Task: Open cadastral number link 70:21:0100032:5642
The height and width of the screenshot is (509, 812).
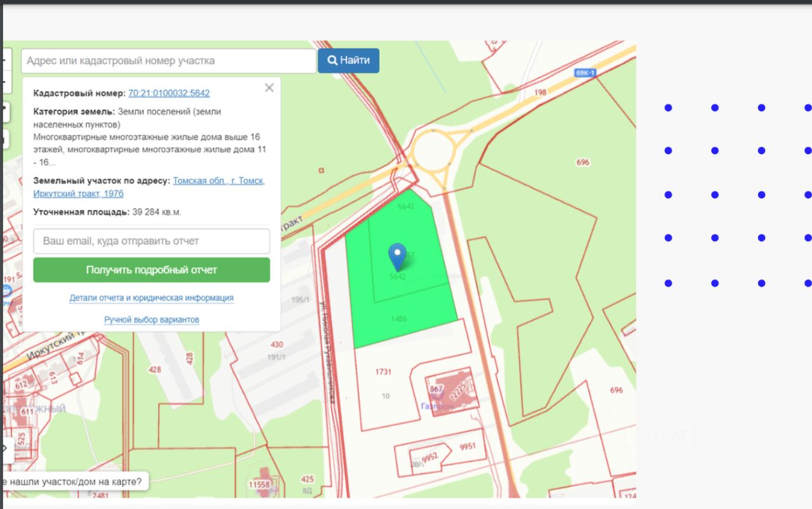Action: 169,93
